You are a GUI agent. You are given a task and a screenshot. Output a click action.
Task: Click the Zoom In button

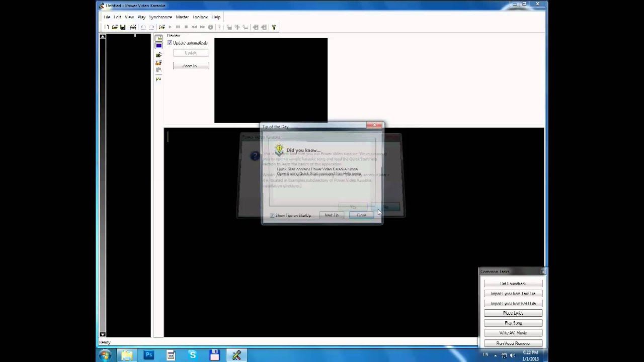pos(191,66)
